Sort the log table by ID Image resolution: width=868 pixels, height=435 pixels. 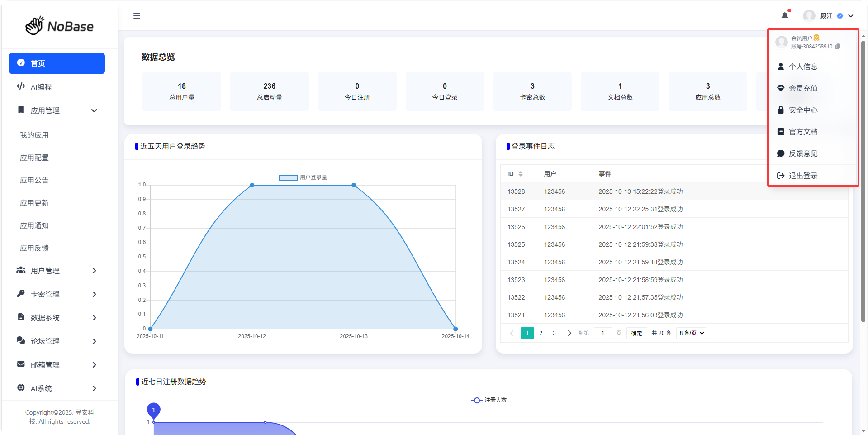521,174
